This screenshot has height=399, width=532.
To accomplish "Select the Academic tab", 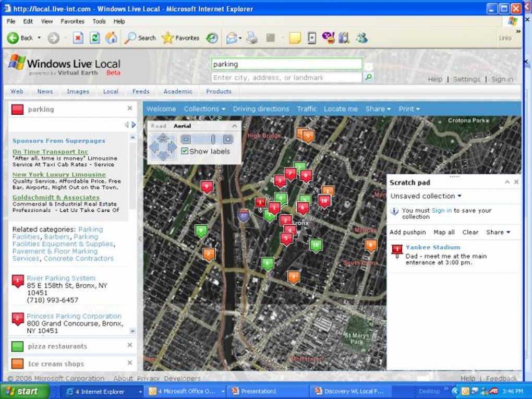I will pos(178,91).
